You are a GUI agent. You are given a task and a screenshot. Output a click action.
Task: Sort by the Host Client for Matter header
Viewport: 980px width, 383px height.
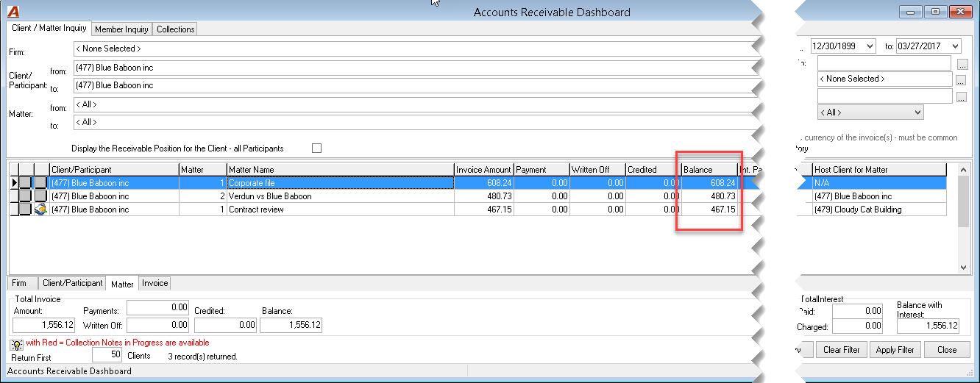click(x=878, y=170)
